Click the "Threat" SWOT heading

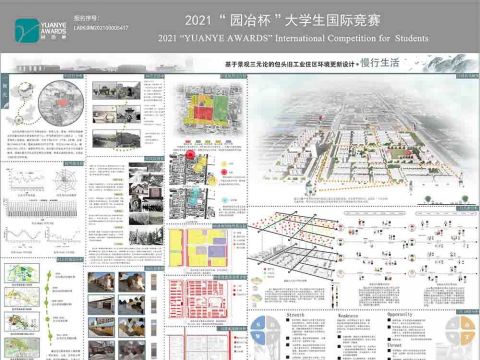(x=394, y=345)
